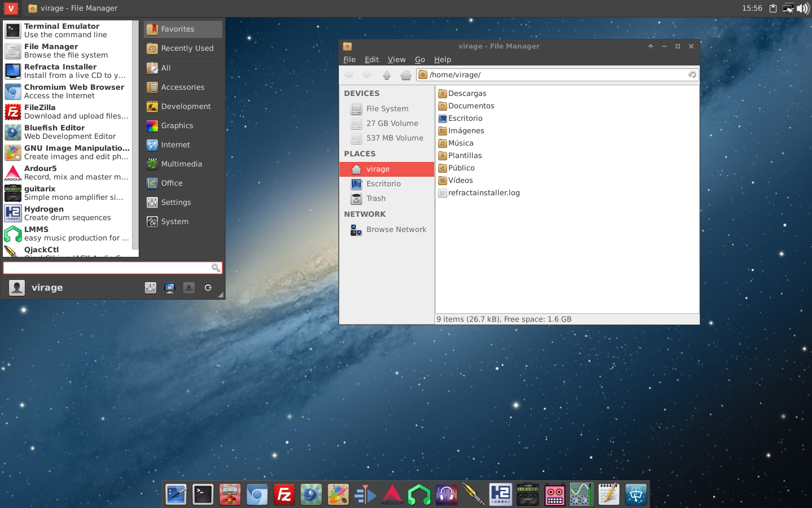
Task: Click the lock screen icon in menu
Action: pos(170,288)
